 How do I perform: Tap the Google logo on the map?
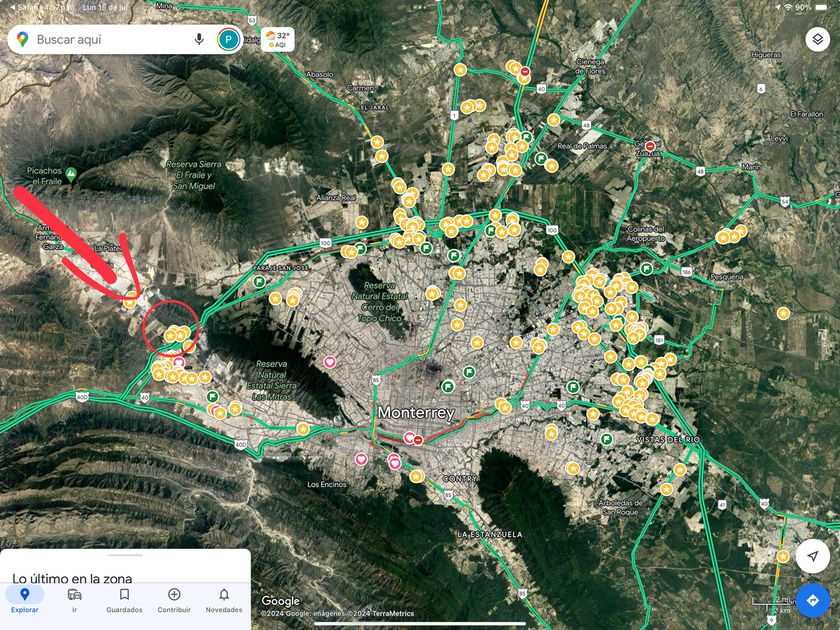pyautogui.click(x=280, y=601)
